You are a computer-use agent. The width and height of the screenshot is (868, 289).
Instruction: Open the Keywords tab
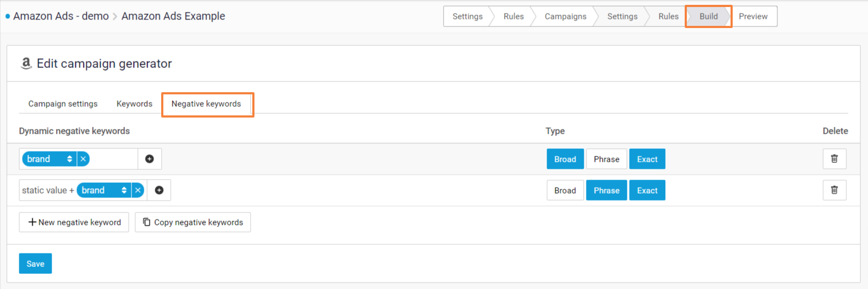[134, 104]
